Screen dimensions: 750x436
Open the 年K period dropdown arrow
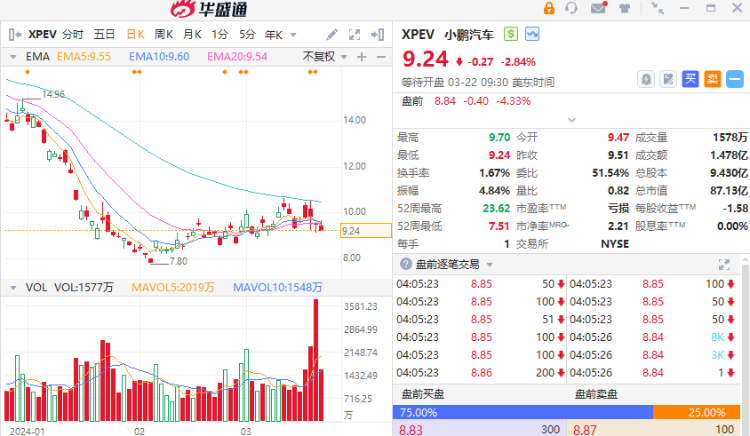pos(293,35)
